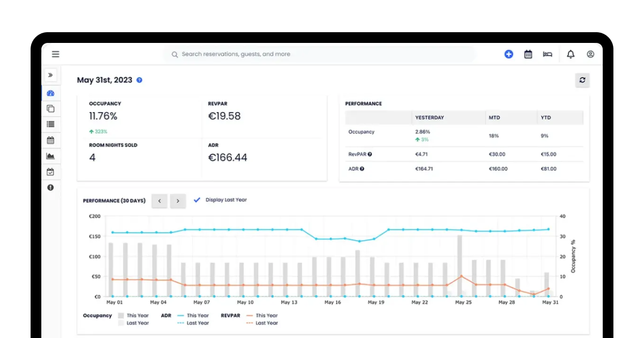Click the €19.58 RevPAR value
The width and height of the screenshot is (644, 338).
click(224, 116)
